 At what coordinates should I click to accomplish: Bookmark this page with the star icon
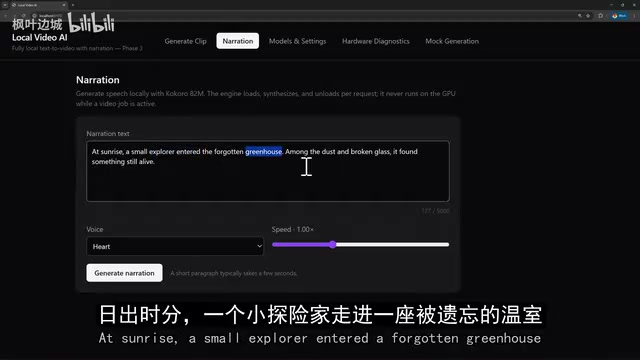pos(588,16)
